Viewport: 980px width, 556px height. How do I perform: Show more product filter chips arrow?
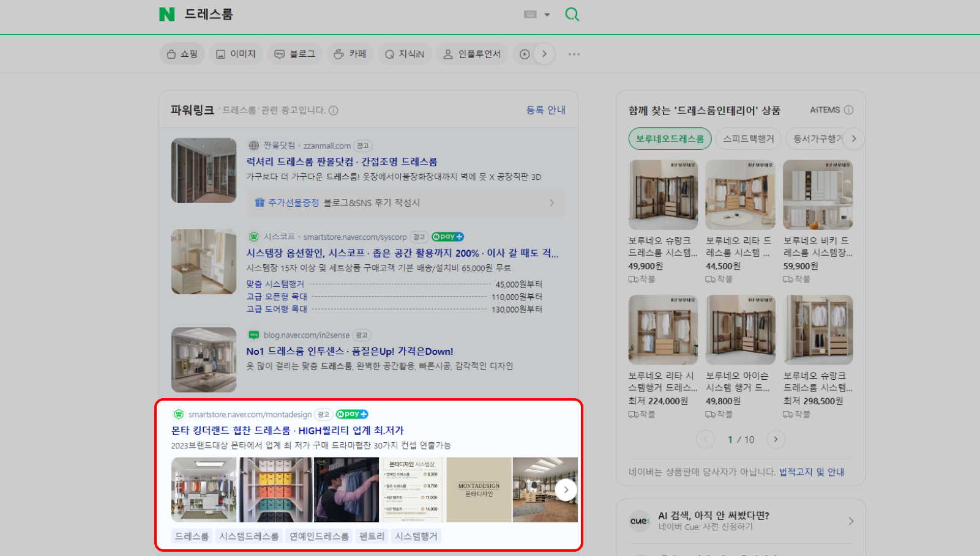tap(854, 139)
